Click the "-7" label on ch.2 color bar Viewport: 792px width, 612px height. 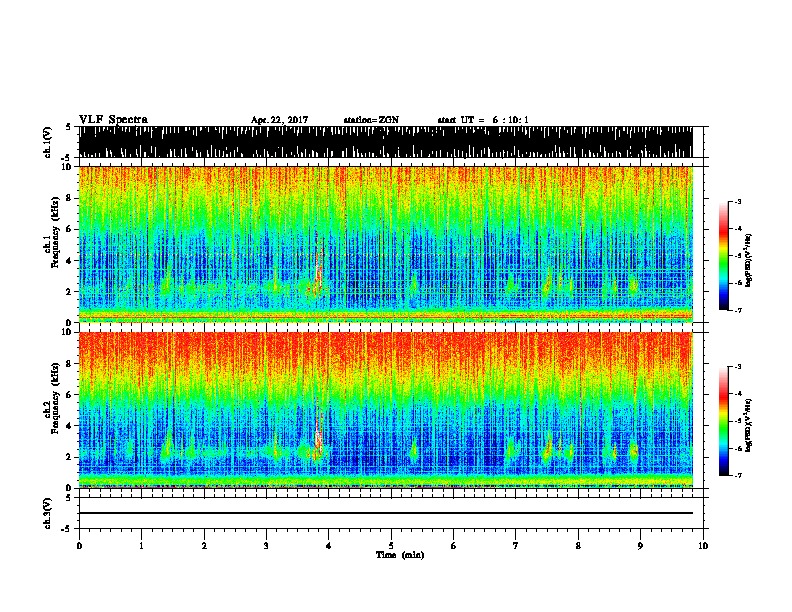coord(738,475)
